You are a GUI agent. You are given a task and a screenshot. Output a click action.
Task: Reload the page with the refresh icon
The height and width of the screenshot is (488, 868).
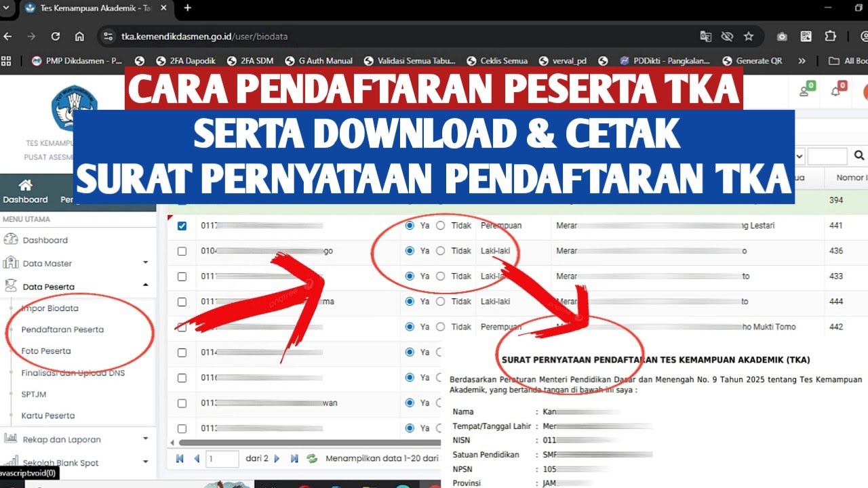click(x=56, y=37)
